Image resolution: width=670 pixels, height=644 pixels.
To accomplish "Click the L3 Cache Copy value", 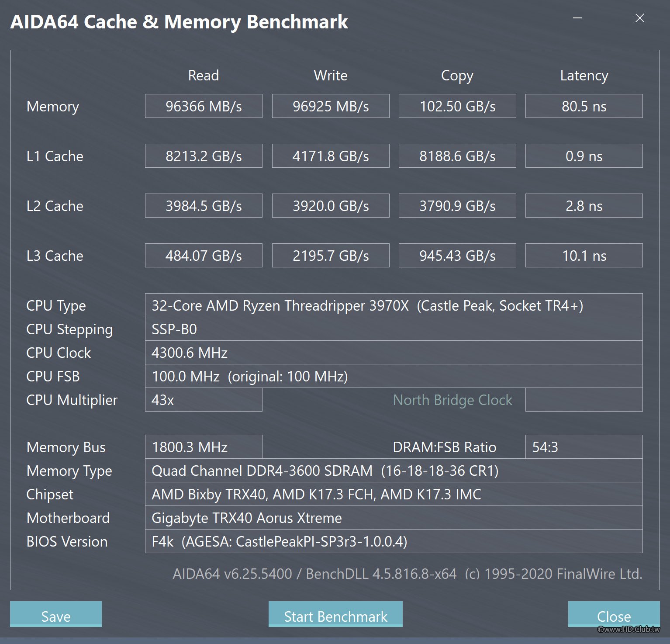I will (x=457, y=256).
